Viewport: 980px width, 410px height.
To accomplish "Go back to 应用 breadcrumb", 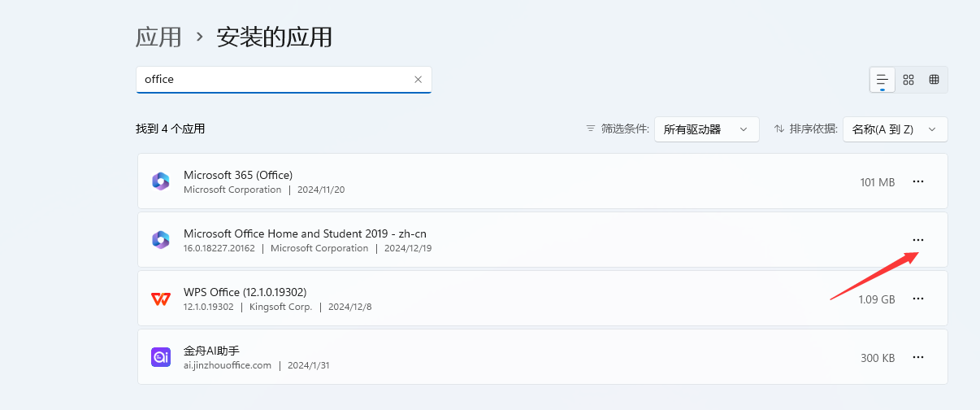I will tap(158, 37).
